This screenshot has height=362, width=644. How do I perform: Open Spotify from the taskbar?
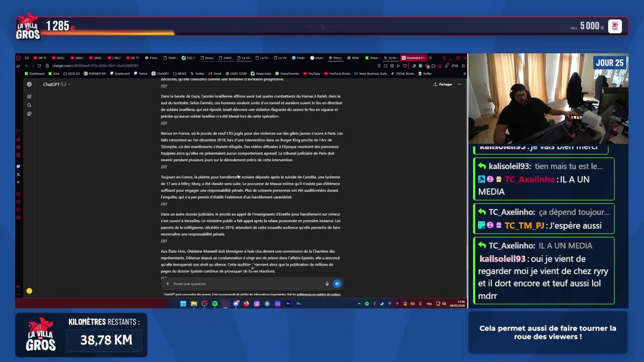[x=215, y=304]
